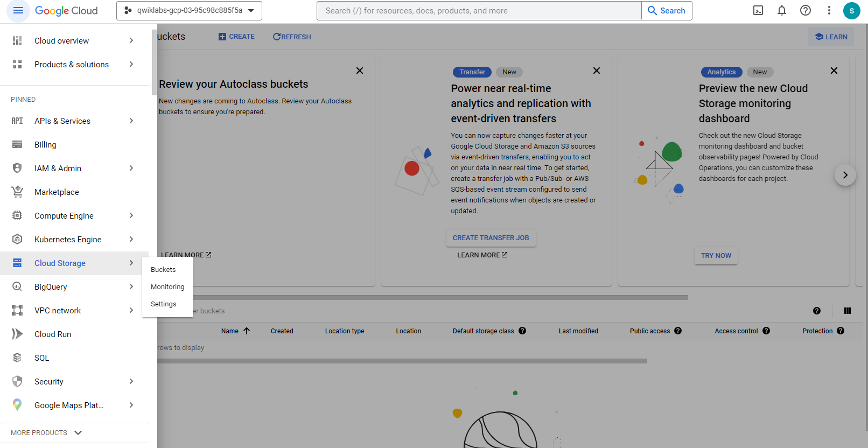Viewport: 868px width, 448px height.
Task: Activate Cloud Shell terminal icon
Action: [758, 11]
